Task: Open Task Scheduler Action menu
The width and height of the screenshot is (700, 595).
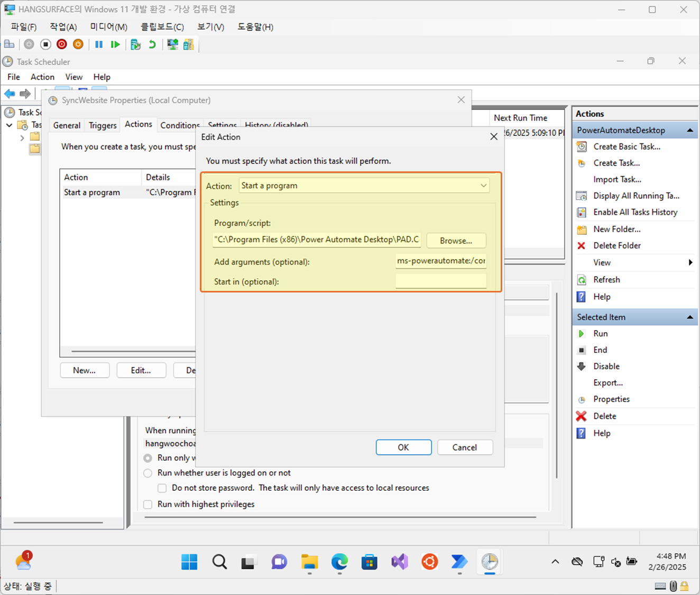Action: pos(42,77)
